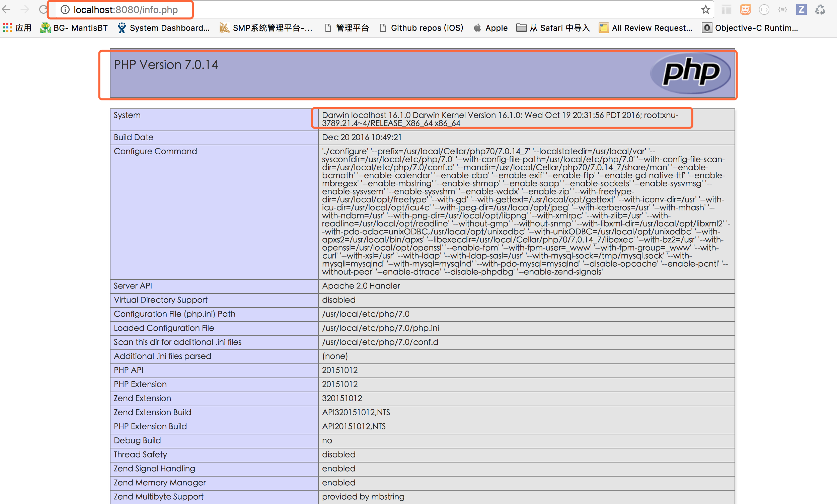This screenshot has height=504, width=837.
Task: Click the blue Z extension icon
Action: click(801, 9)
